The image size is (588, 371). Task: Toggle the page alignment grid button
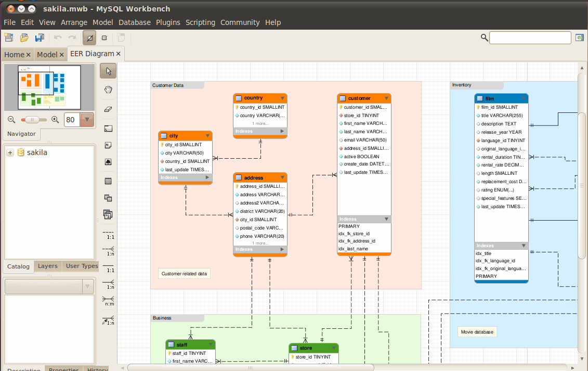pos(104,37)
